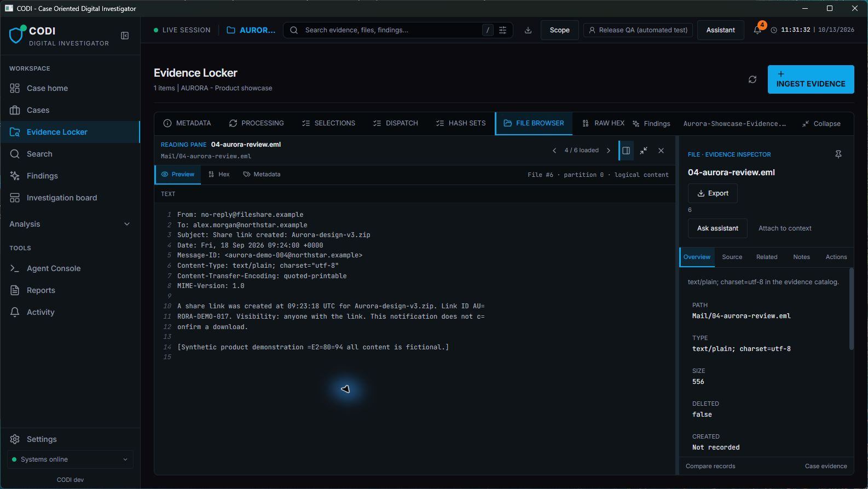Select the inspector Overview tab
The width and height of the screenshot is (868, 489).
click(697, 257)
